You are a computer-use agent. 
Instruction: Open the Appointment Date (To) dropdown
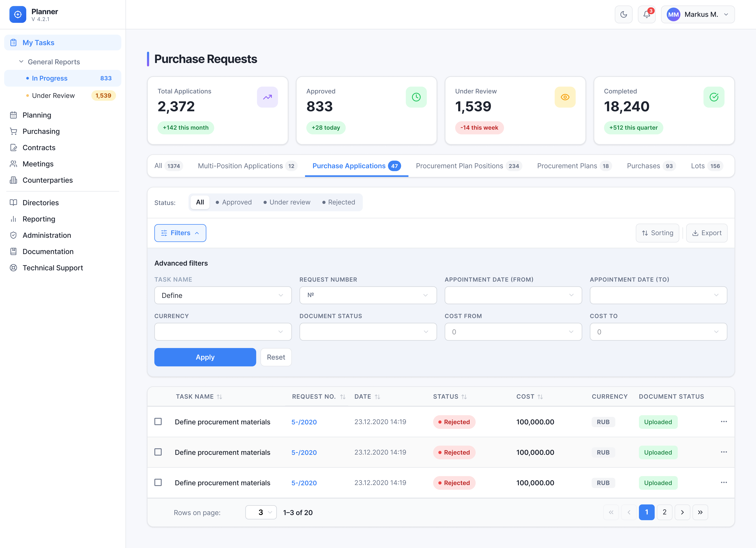click(x=658, y=295)
